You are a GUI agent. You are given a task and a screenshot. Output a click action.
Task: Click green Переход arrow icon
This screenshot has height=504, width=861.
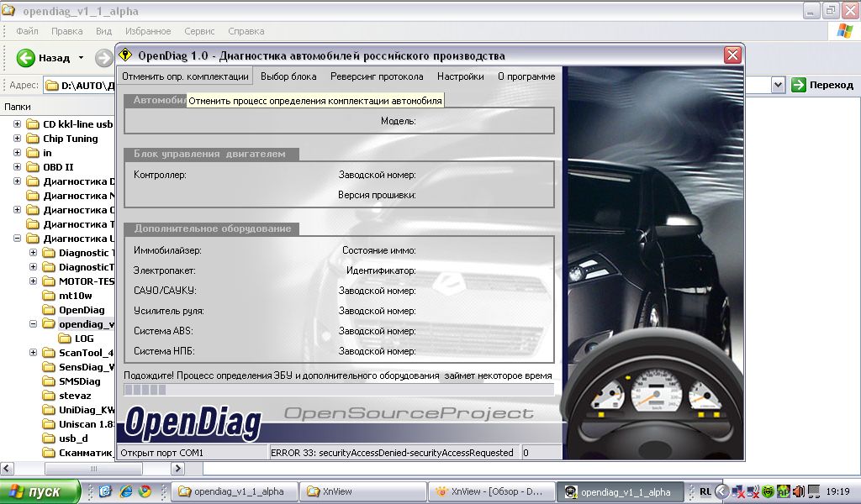tap(799, 85)
